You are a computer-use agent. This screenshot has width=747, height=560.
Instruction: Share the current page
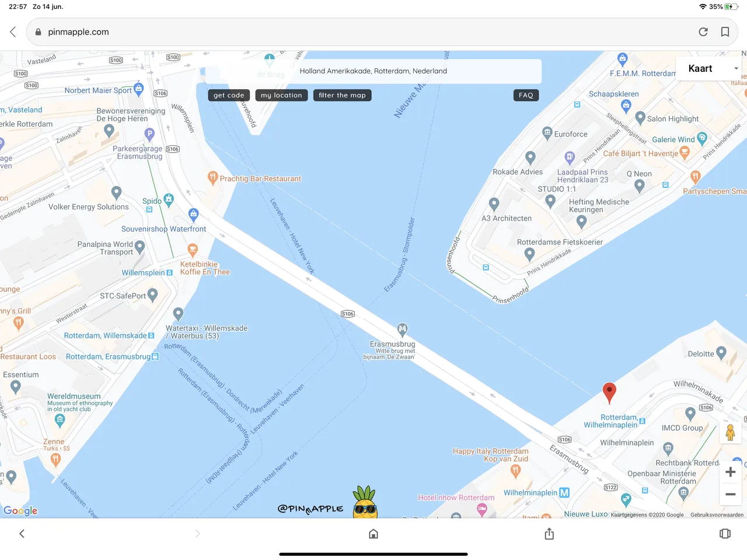(549, 534)
